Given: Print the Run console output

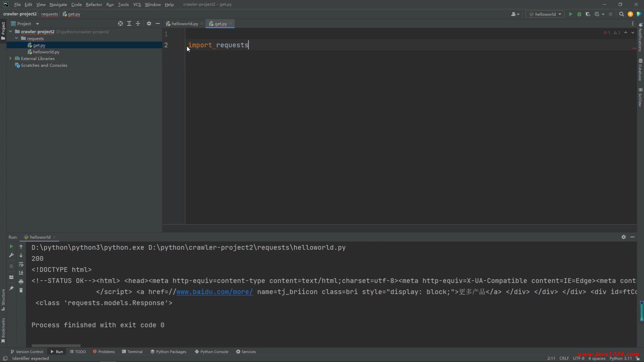Looking at the screenshot, I should click(x=21, y=282).
